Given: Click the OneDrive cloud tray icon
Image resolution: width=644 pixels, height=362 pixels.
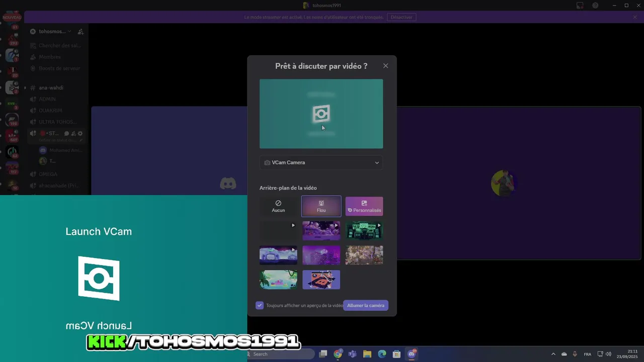Looking at the screenshot, I should coord(564,354).
